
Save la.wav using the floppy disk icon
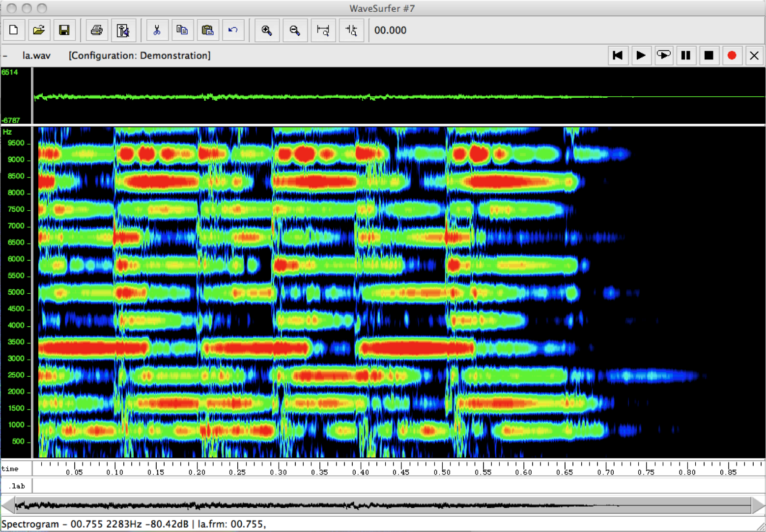tap(64, 30)
